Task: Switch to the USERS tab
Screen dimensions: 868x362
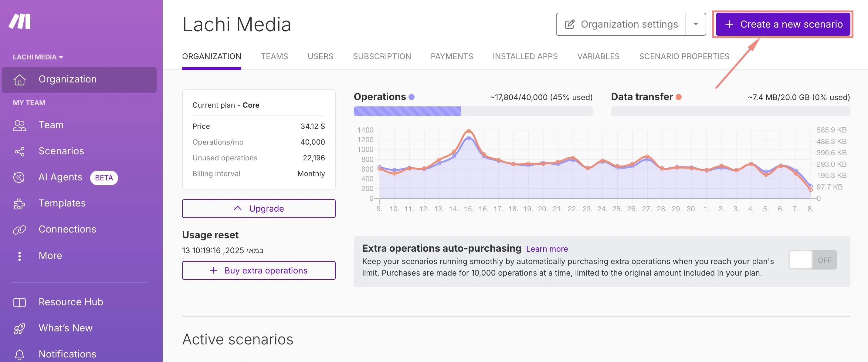Action: point(320,56)
